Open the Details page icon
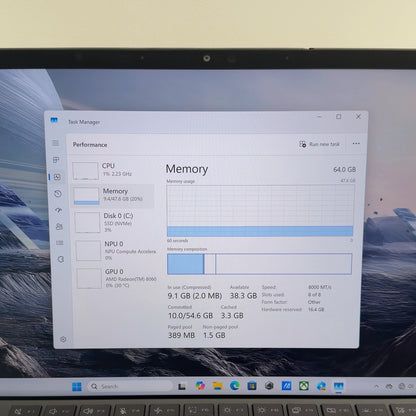 pos(60,243)
